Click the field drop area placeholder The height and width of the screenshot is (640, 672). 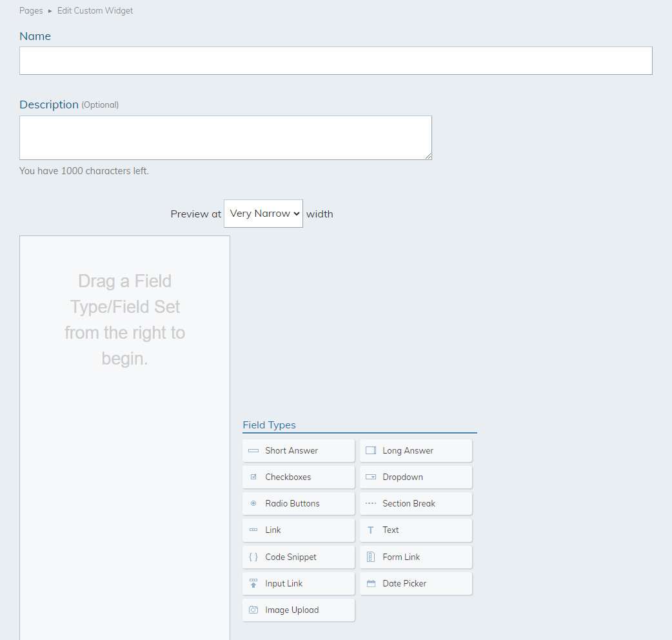124,320
